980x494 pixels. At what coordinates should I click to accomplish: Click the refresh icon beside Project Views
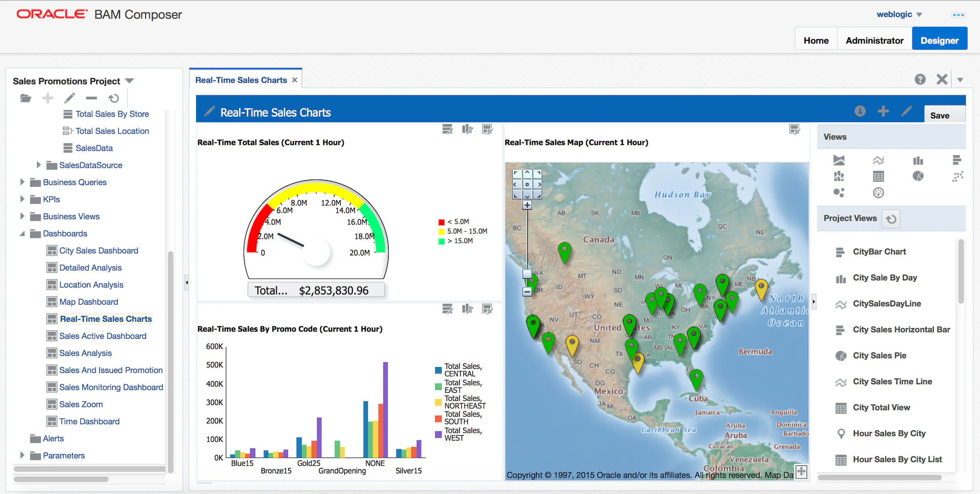click(x=891, y=219)
